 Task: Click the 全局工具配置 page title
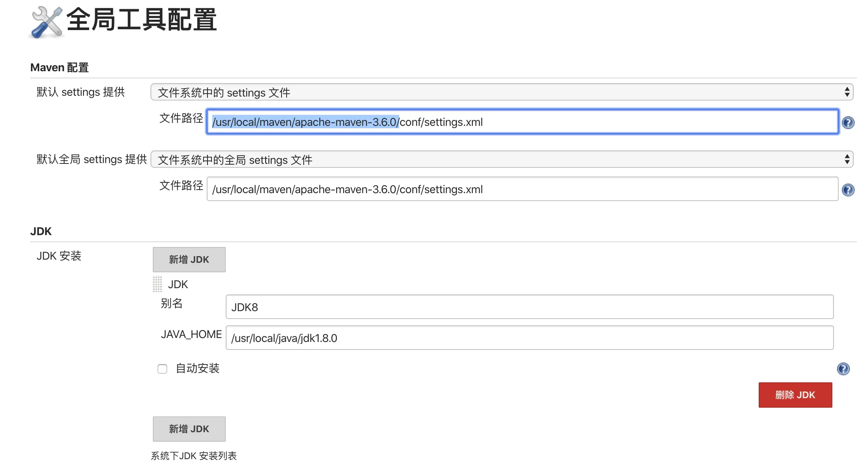[141, 20]
